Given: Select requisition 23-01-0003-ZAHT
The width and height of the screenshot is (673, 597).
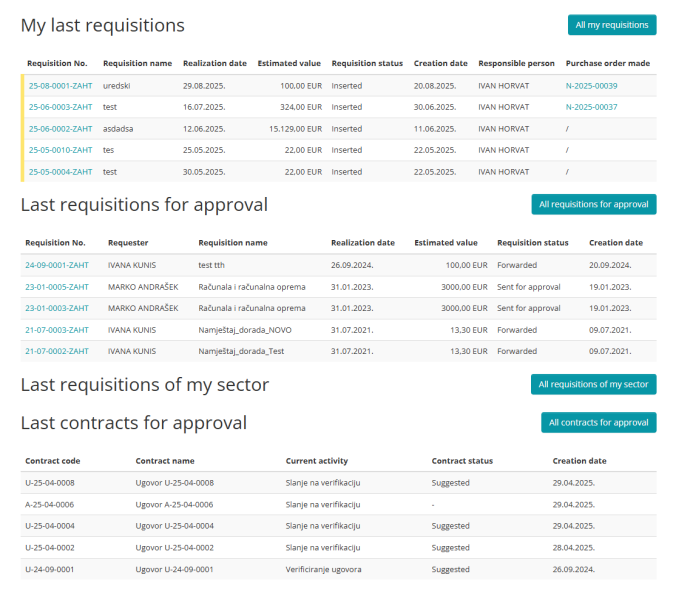Looking at the screenshot, I should pyautogui.click(x=57, y=308).
